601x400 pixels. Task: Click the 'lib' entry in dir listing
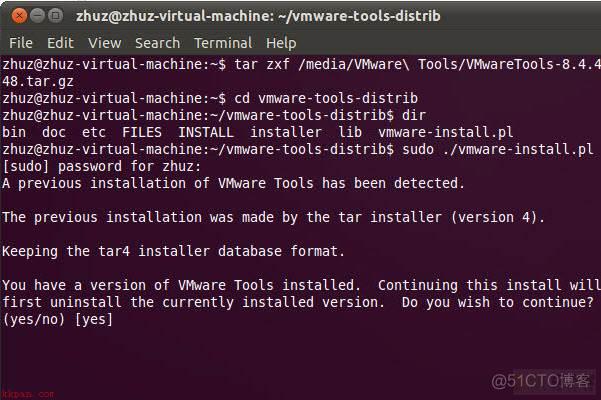(x=350, y=132)
